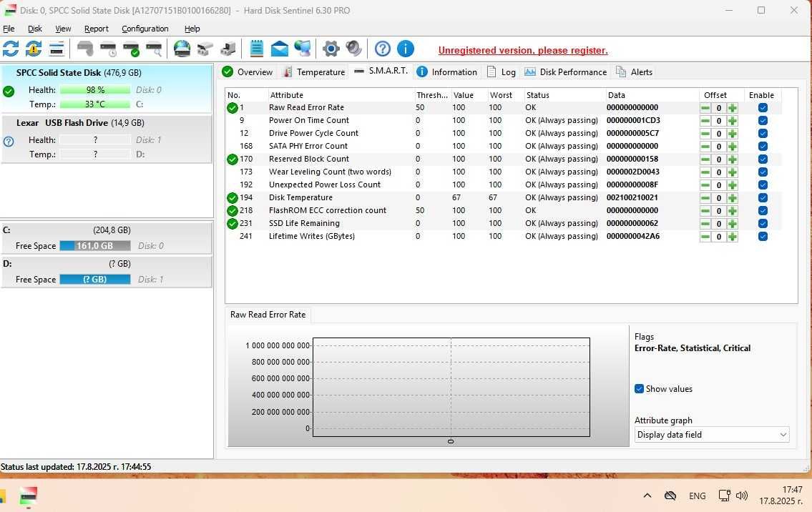Click the disk with green check icon
812x512 pixels.
click(131, 49)
